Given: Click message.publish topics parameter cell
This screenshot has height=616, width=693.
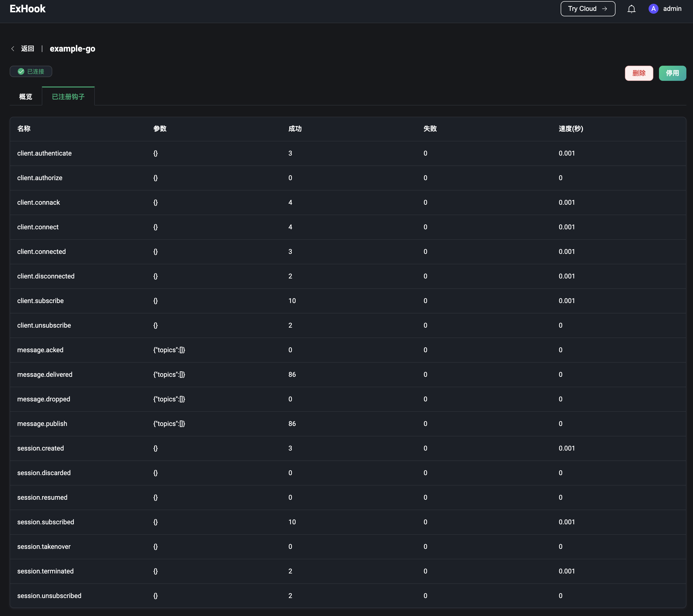Looking at the screenshot, I should click(169, 424).
